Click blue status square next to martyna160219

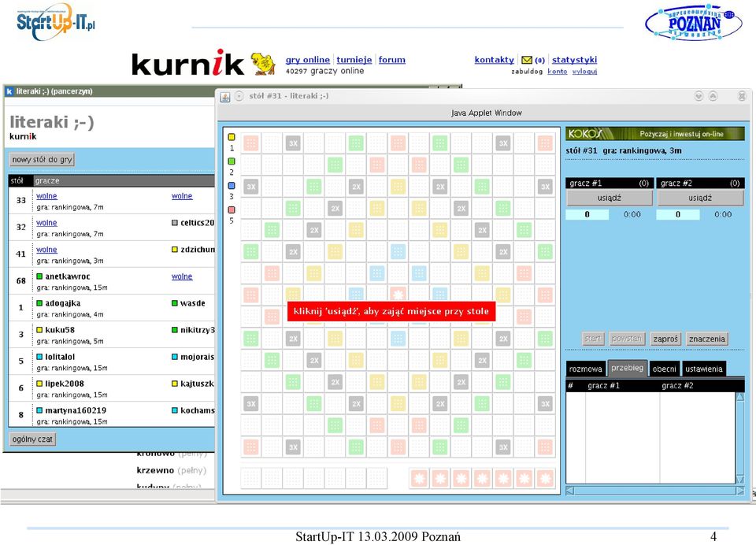coord(39,410)
